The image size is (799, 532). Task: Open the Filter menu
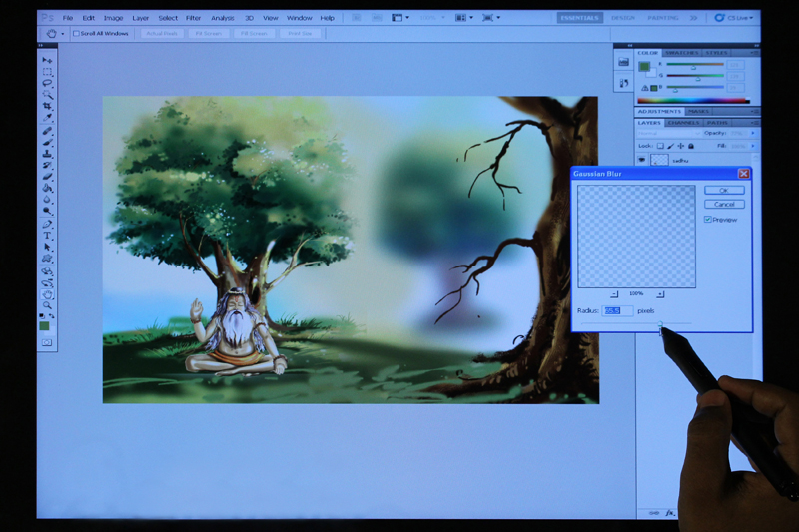193,18
